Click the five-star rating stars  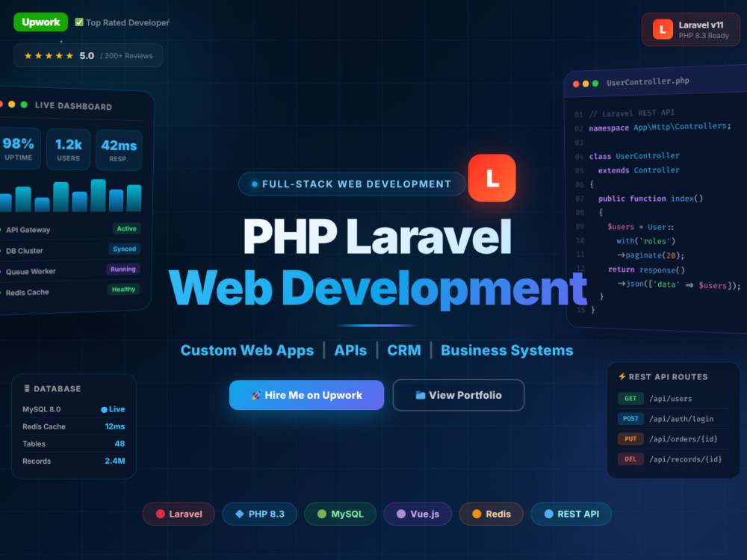pos(49,56)
